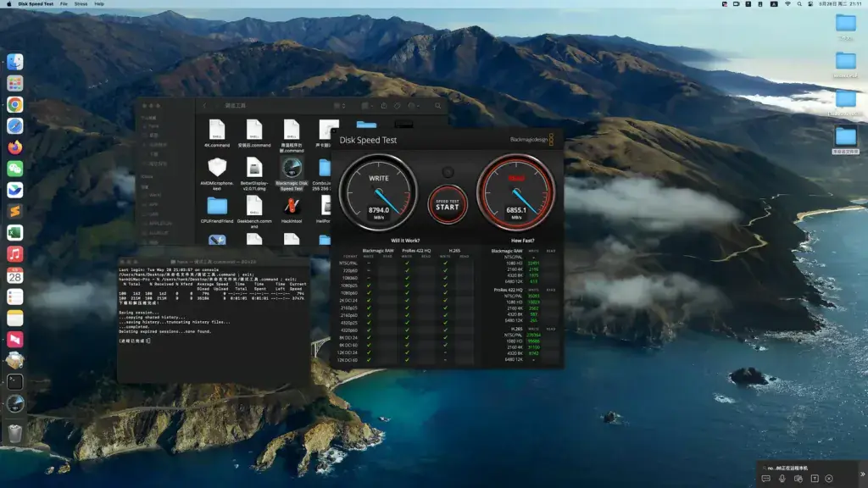Click Wi-Fi status in menu bar

tap(787, 4)
